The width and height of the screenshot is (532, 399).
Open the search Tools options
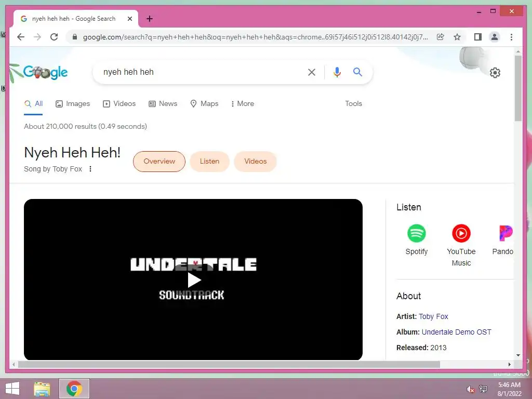[x=353, y=104]
